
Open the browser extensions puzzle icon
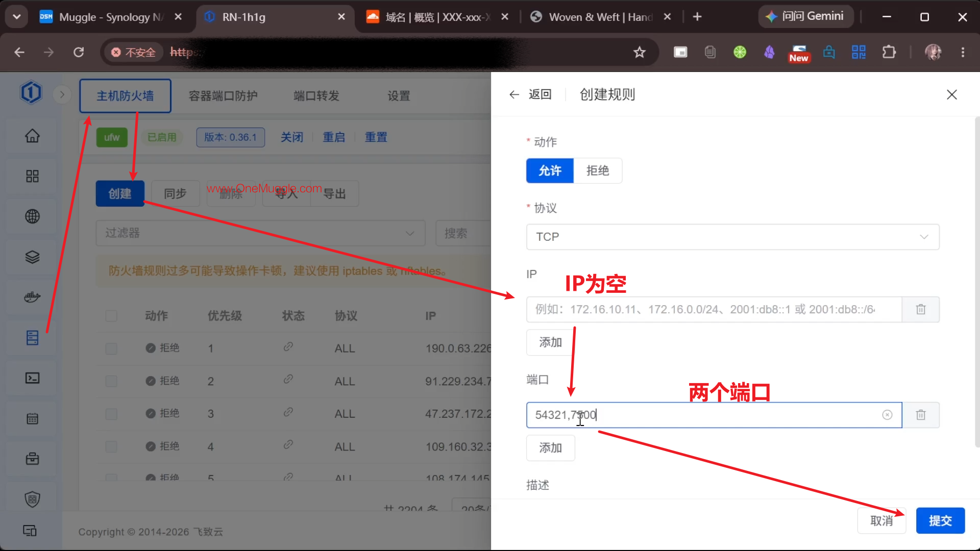[x=889, y=52]
